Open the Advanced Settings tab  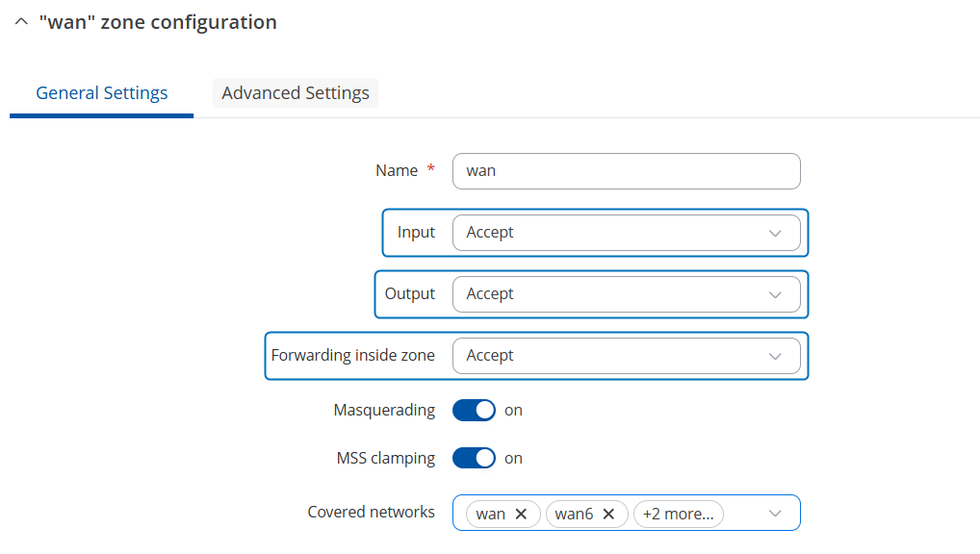click(x=296, y=93)
